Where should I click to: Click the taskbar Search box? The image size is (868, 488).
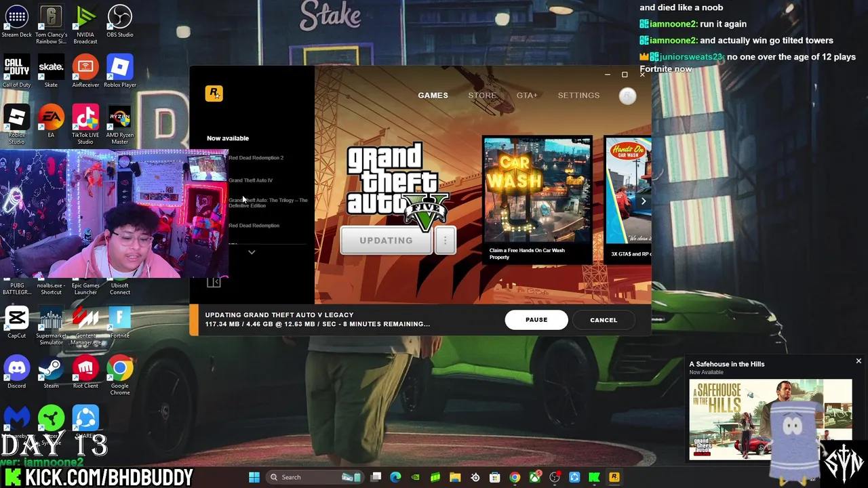click(x=313, y=477)
